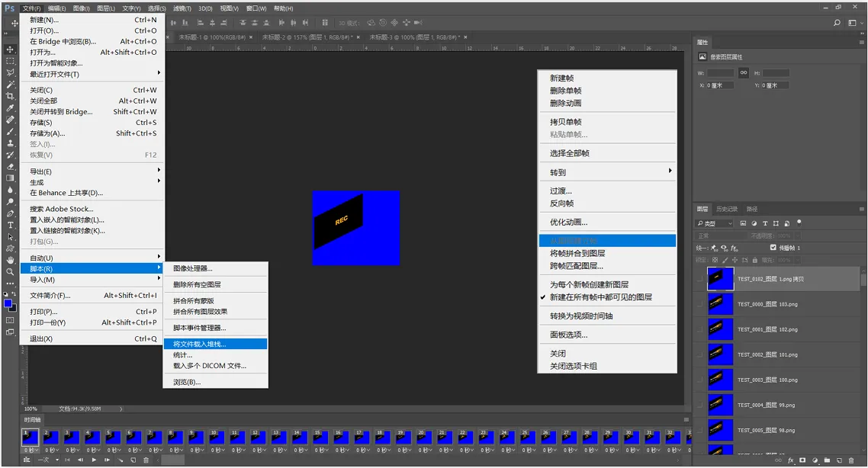
Task: Open frame 5 delay time dropdown
Action: click(114, 450)
